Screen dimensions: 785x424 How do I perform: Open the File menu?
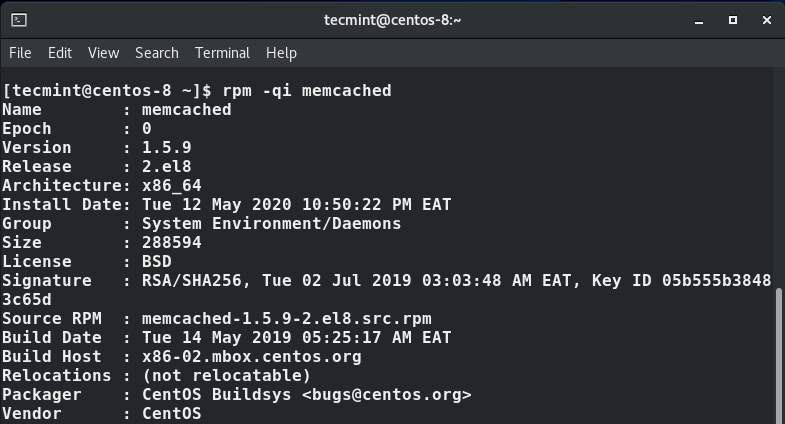[20, 53]
